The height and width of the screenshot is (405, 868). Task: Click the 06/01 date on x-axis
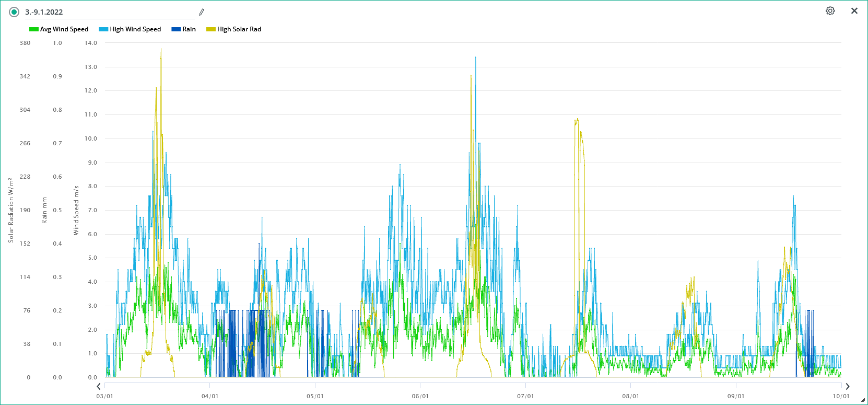(x=420, y=396)
